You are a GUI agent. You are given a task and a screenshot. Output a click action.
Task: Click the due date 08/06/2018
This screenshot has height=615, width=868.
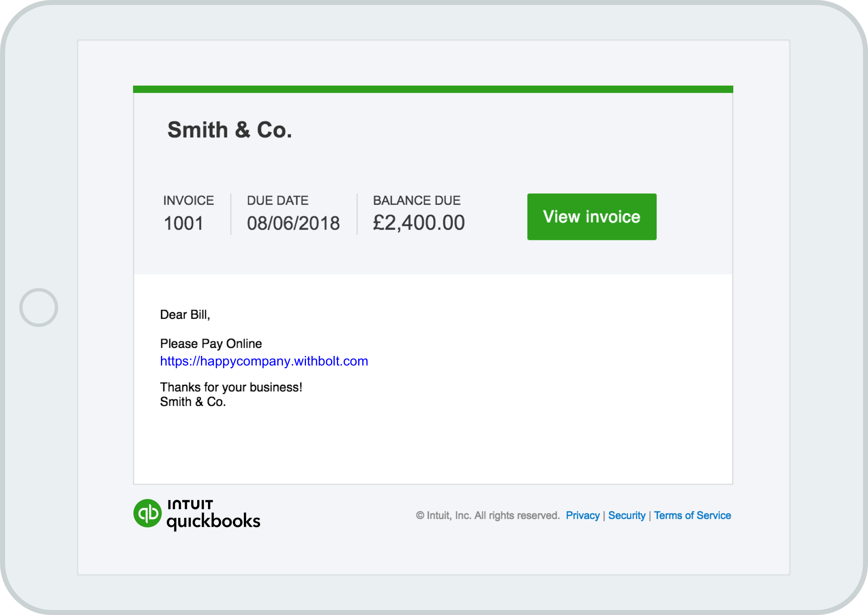(293, 223)
